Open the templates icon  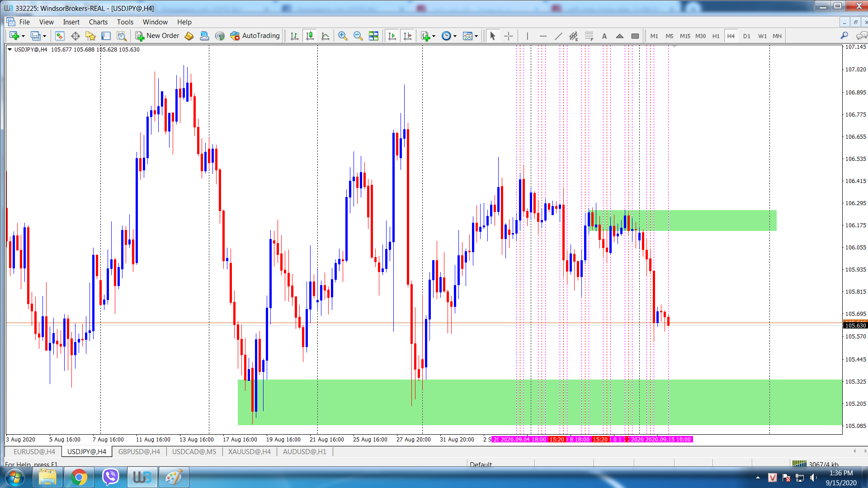coord(467,36)
